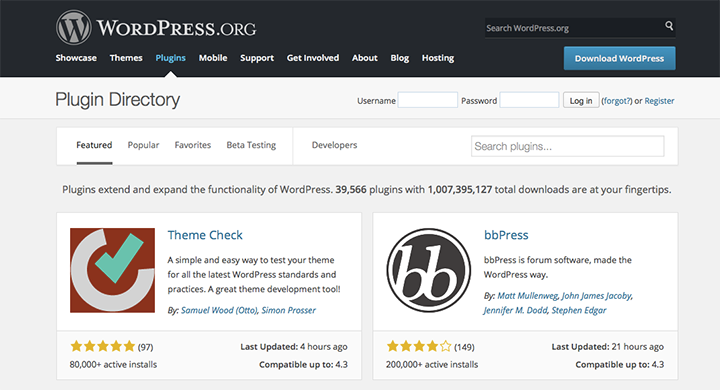Click the 200,000+ active installs text

click(432, 365)
